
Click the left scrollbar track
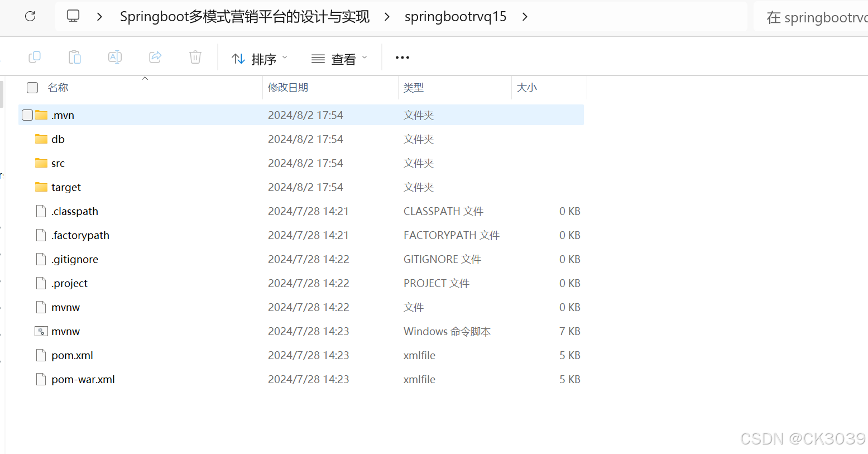coord(2,223)
